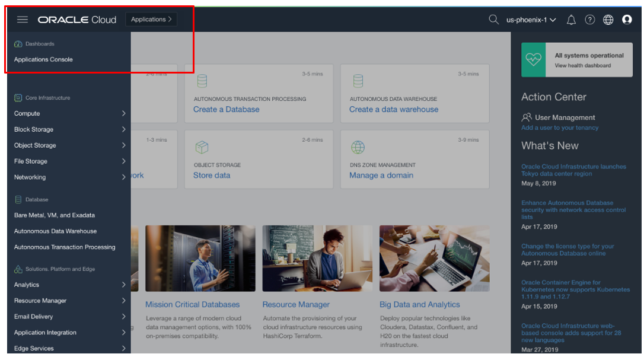Click the DNS Zone Management globe icon
Screen dimensions: 644x357
coord(358,147)
